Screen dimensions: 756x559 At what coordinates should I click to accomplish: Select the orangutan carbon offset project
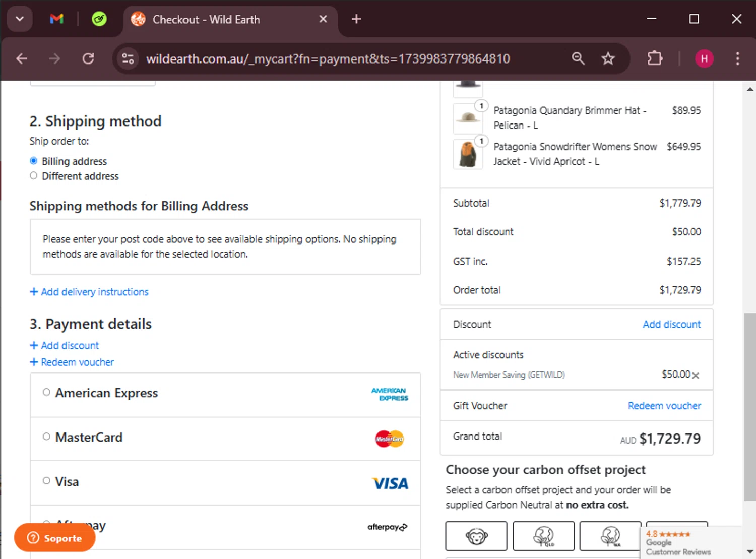[476, 536]
